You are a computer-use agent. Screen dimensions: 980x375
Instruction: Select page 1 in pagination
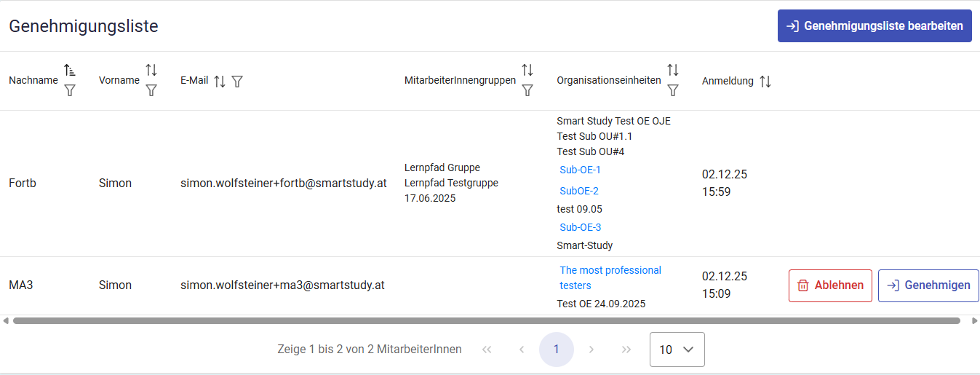point(556,350)
